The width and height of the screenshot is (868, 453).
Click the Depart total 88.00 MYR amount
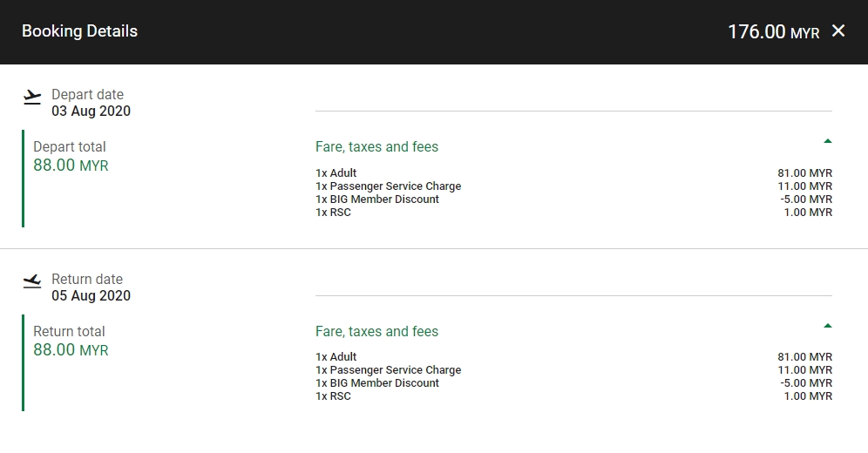(71, 166)
